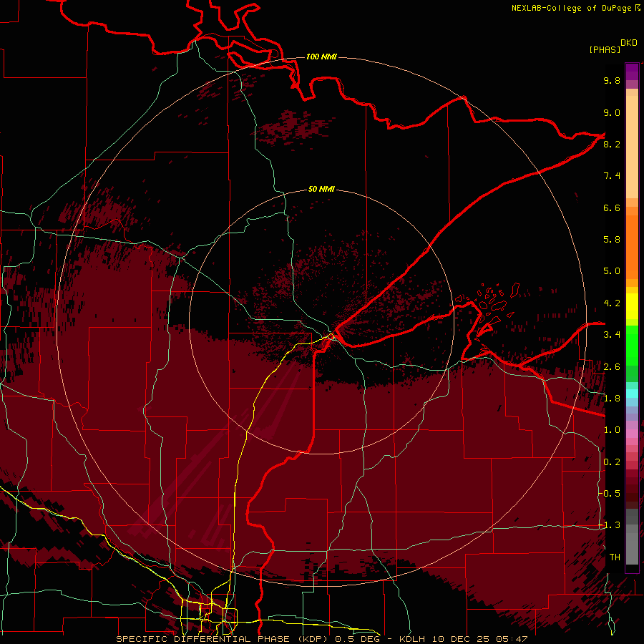This screenshot has width=644, height=644.
Task: Click the 3.4 scale value
Action: click(612, 335)
